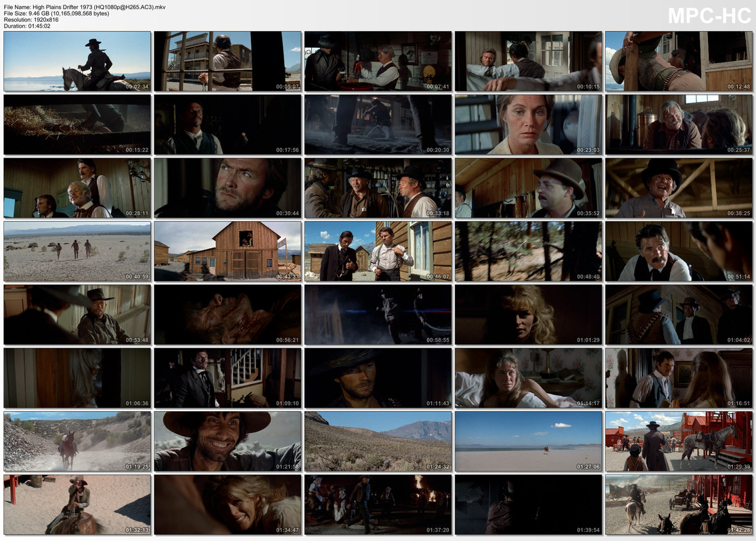Select the grinning man frame 01:21:58
The image size is (756, 541).
pyautogui.click(x=227, y=442)
